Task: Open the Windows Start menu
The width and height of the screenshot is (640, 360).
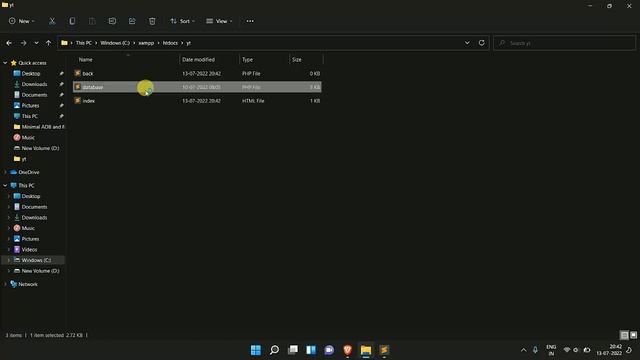Action: [x=256, y=350]
